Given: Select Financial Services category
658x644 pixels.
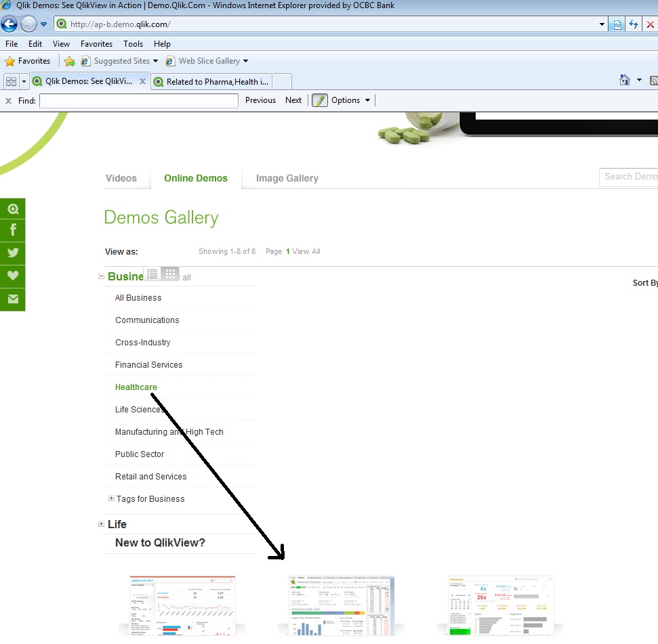Looking at the screenshot, I should click(148, 365).
